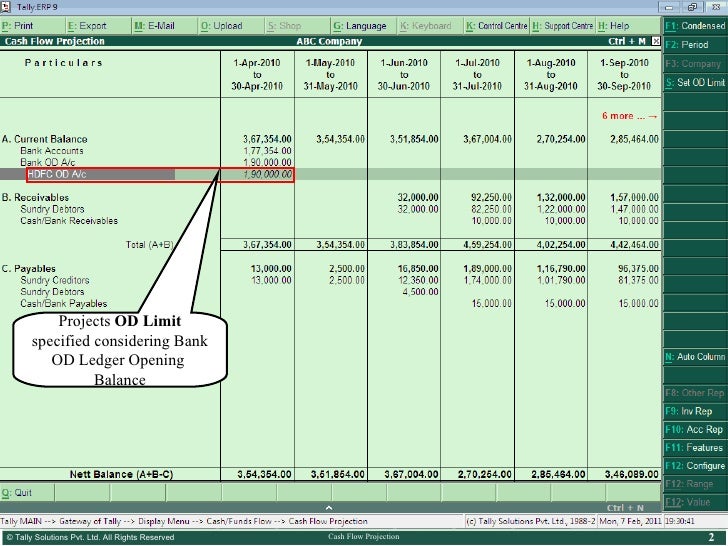Open the Print option
728x546 pixels.
click(x=32, y=26)
